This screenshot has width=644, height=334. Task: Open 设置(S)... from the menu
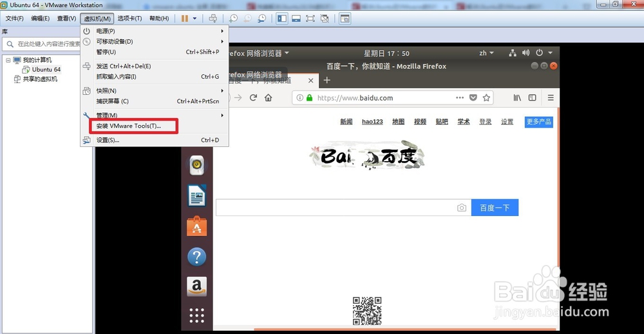(155, 141)
